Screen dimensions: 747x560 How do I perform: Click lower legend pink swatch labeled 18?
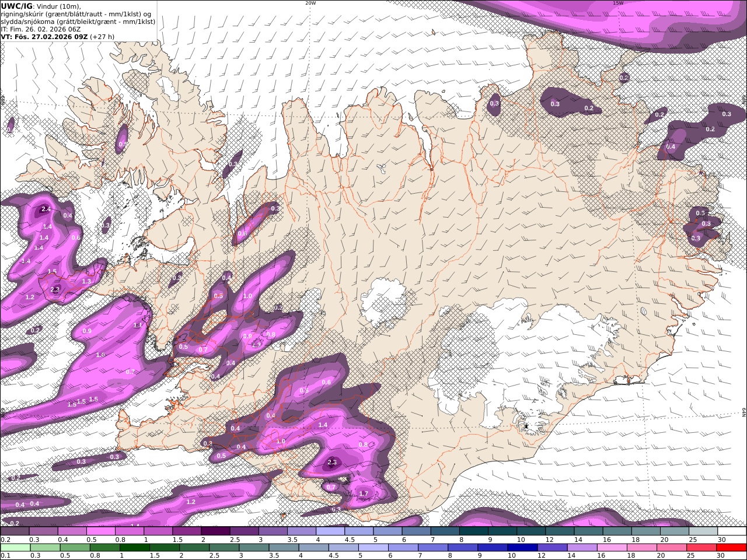click(643, 547)
